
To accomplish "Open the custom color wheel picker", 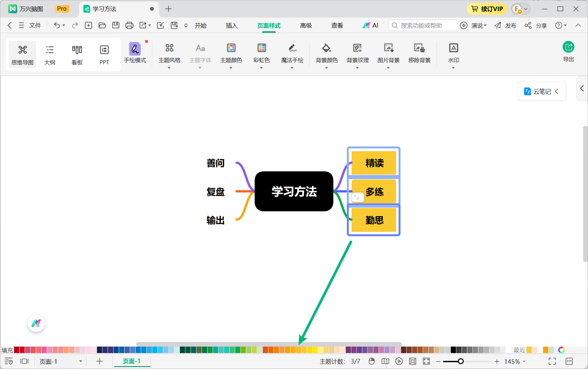I will [x=561, y=350].
